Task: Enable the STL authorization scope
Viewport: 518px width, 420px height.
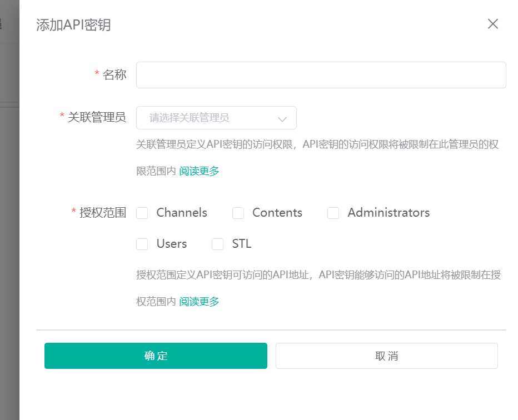Action: 217,244
